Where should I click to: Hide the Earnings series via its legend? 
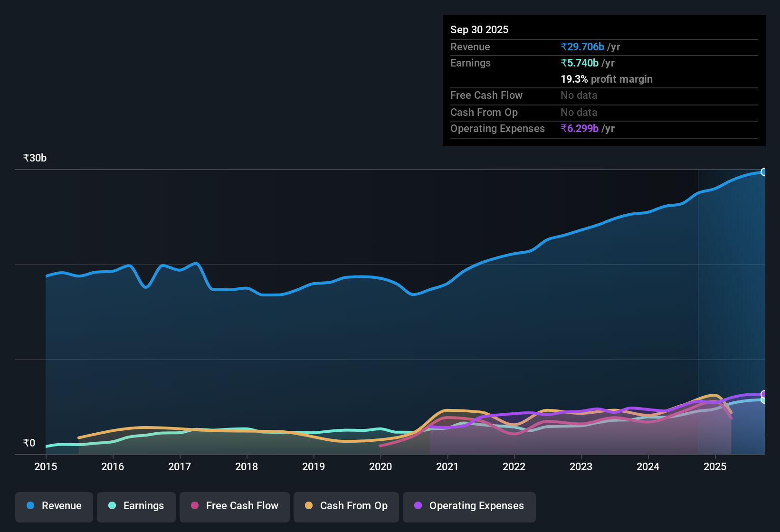(136, 506)
